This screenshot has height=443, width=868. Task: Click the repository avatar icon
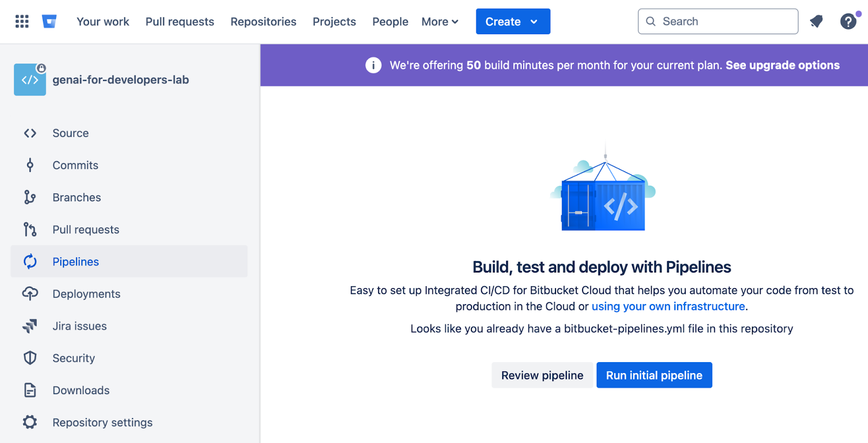(x=30, y=80)
